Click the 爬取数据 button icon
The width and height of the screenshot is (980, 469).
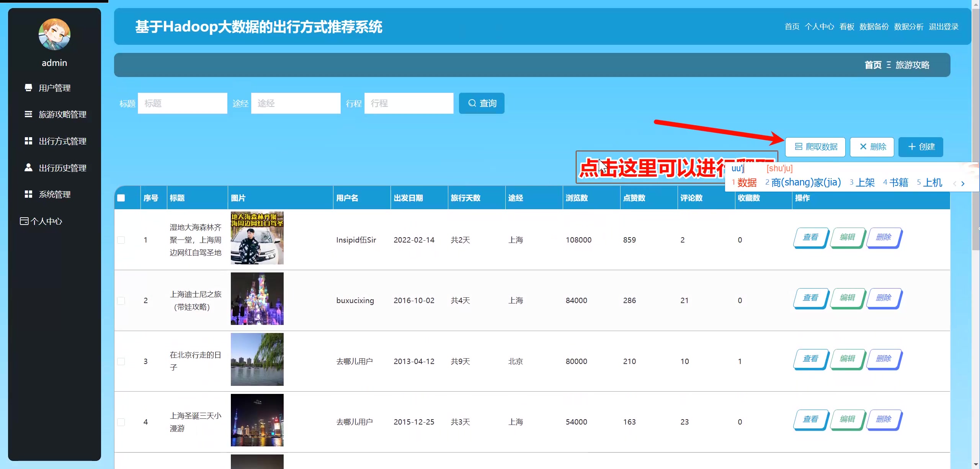pyautogui.click(x=799, y=147)
